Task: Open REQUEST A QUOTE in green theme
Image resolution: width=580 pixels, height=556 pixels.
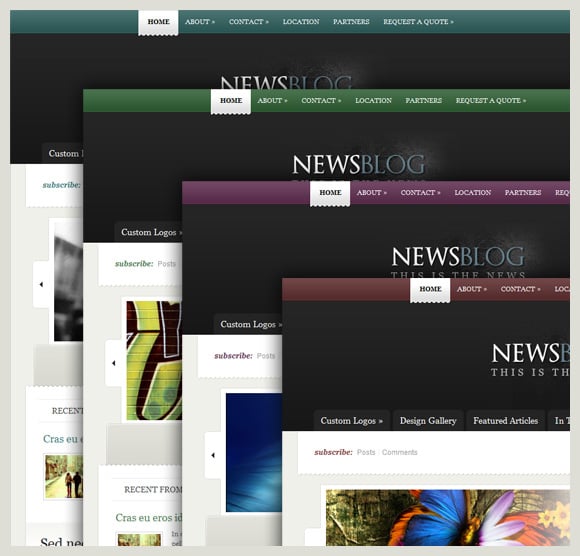Action: 491,101
